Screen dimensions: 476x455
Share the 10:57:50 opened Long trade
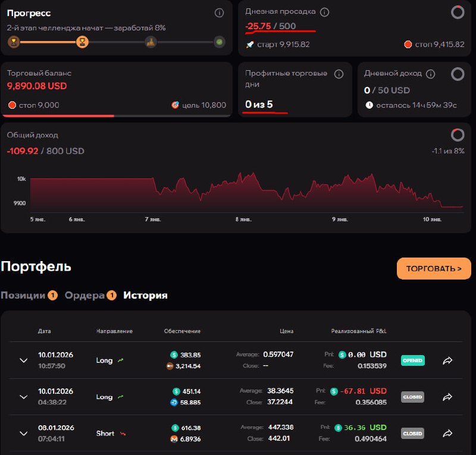click(x=448, y=360)
